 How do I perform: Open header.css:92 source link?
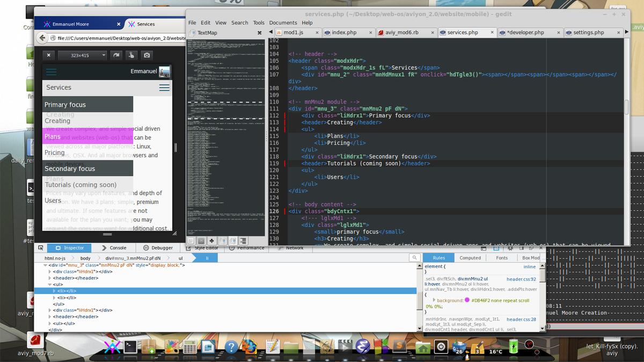click(521, 279)
